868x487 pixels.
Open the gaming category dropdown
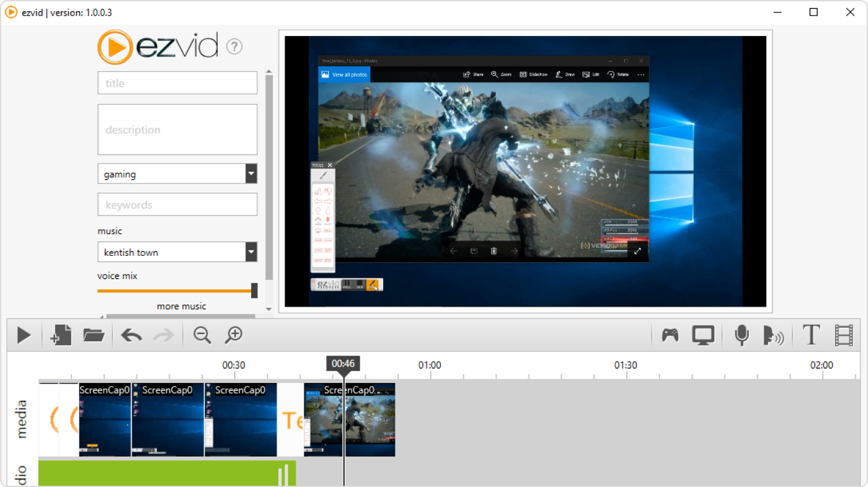250,173
